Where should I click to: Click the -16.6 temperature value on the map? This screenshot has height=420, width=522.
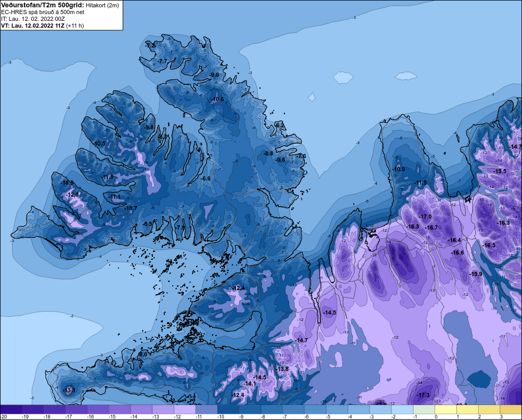coord(457,253)
